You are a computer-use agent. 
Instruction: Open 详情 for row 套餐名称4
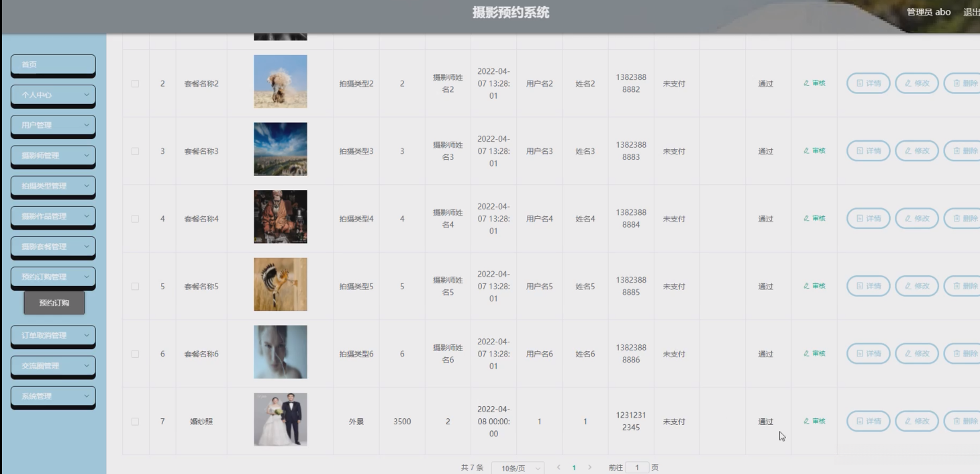(x=869, y=218)
